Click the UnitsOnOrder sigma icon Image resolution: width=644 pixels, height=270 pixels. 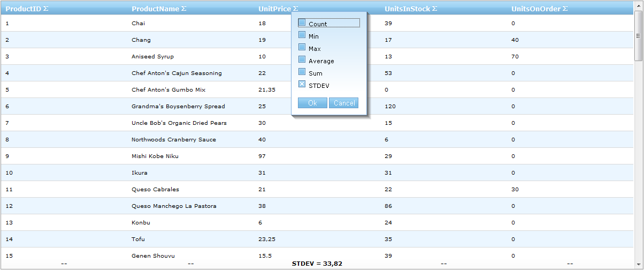tap(565, 9)
